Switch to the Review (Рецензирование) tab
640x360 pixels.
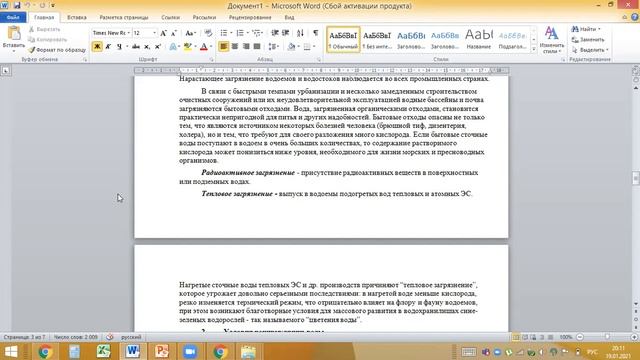coord(250,18)
